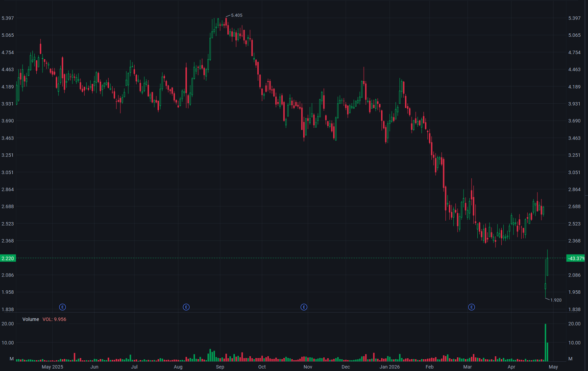Click the Volume indicator label

pyautogui.click(x=30, y=319)
